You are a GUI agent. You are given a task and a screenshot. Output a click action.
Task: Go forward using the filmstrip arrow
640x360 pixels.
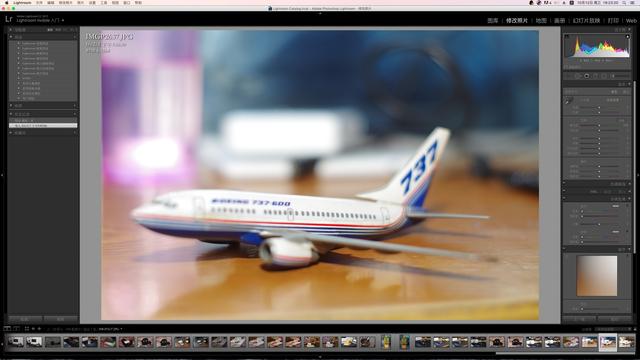coord(40,329)
